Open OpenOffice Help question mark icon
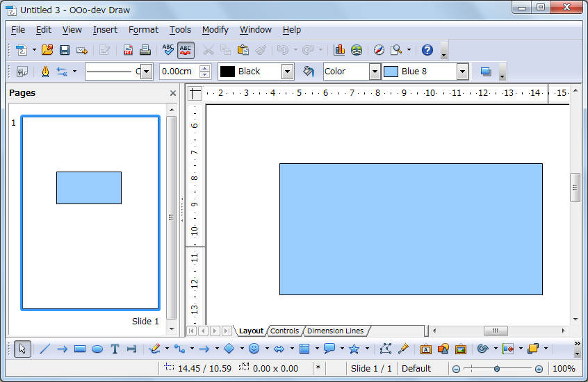The width and height of the screenshot is (588, 382). [427, 50]
